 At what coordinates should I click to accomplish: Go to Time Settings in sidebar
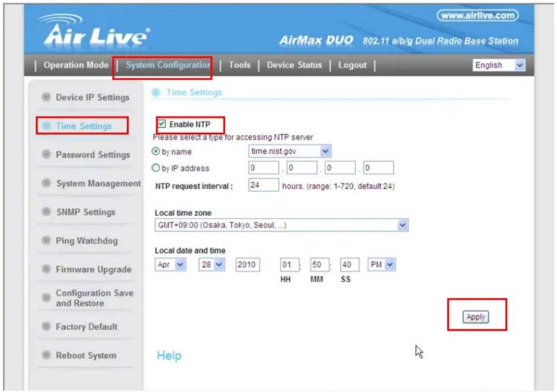pyautogui.click(x=84, y=126)
